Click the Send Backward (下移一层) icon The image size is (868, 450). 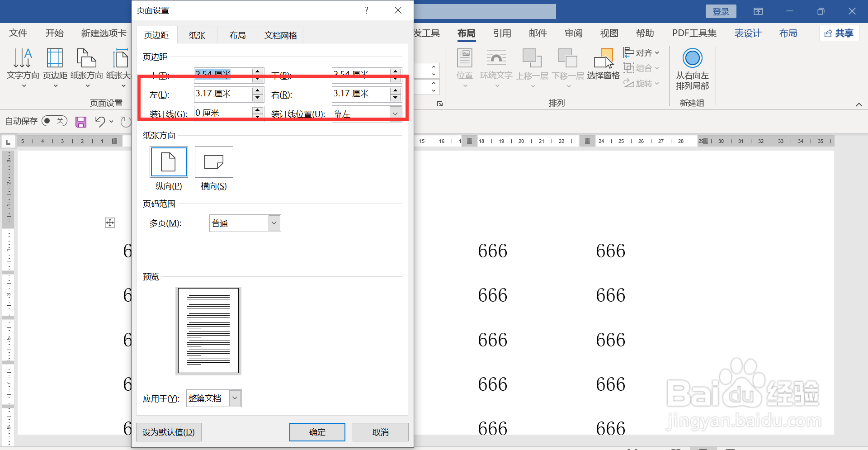[568, 58]
